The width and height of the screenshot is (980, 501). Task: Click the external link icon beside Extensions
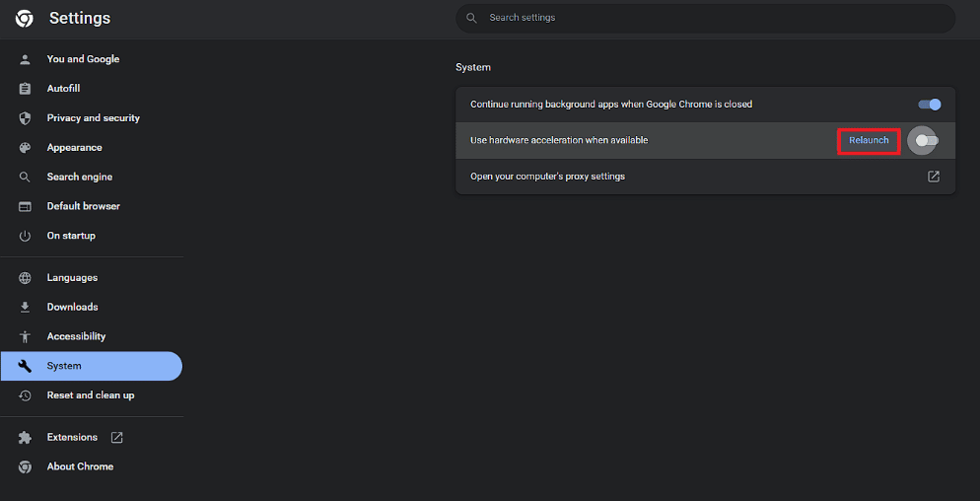[117, 437]
